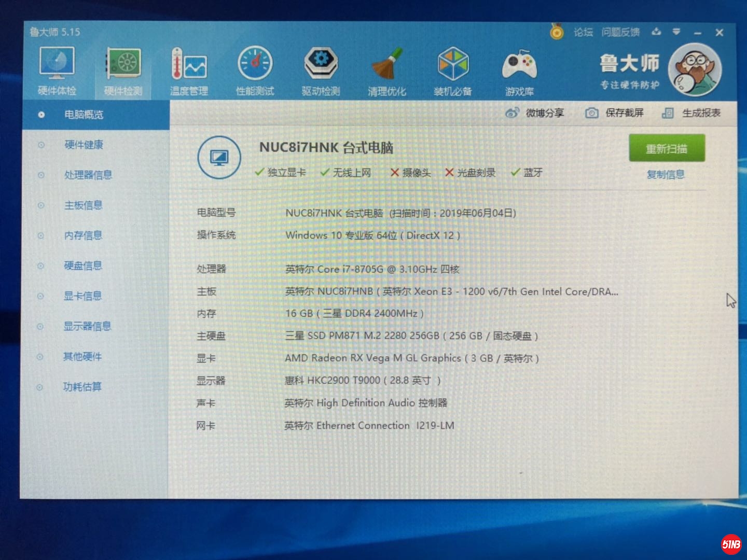The width and height of the screenshot is (747, 560).
Task: Click the 保存截屏 camera screenshot icon
Action: pyautogui.click(x=591, y=113)
